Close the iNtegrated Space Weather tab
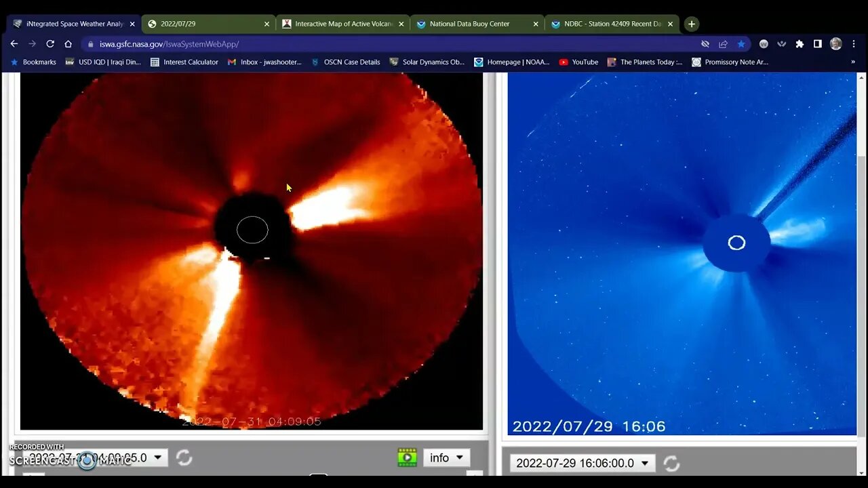This screenshot has height=488, width=868. (x=132, y=24)
